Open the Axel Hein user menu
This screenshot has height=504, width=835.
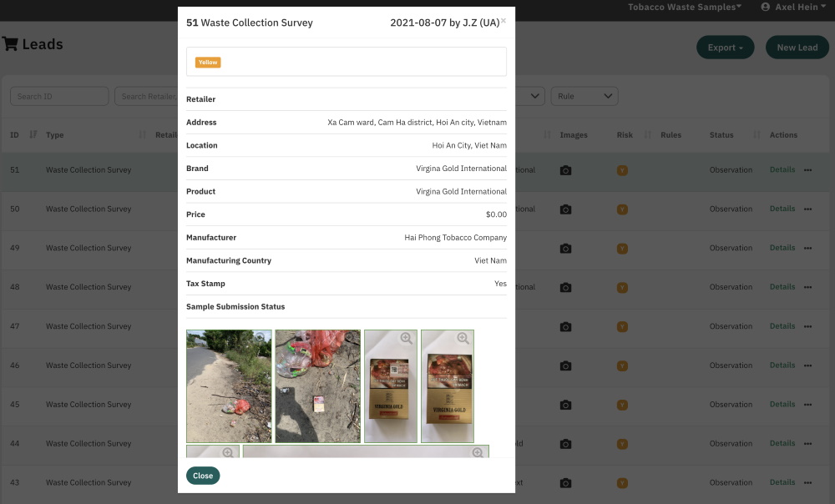[794, 7]
